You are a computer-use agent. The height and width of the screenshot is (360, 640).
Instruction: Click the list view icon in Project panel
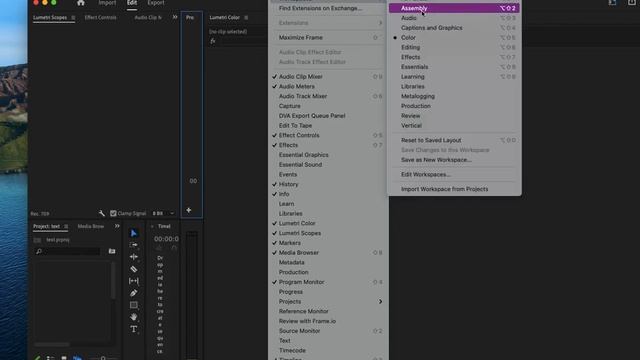coord(50,358)
